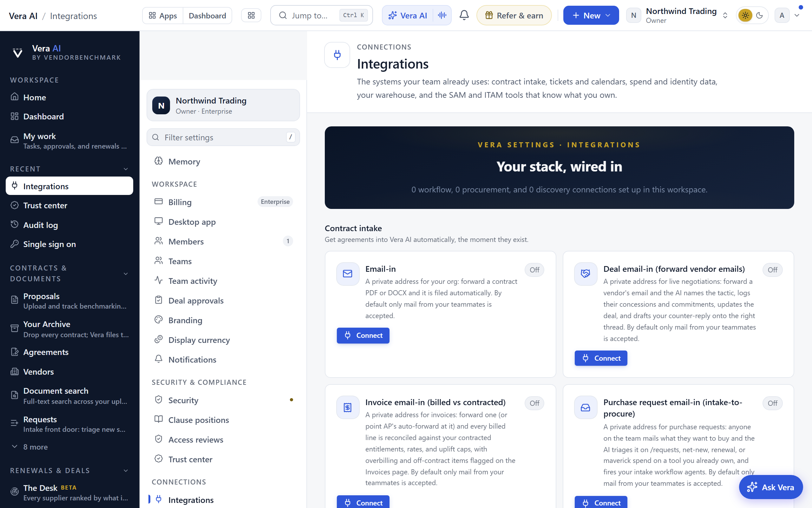Click the Members people icon
Image resolution: width=812 pixels, height=508 pixels.
coord(158,241)
